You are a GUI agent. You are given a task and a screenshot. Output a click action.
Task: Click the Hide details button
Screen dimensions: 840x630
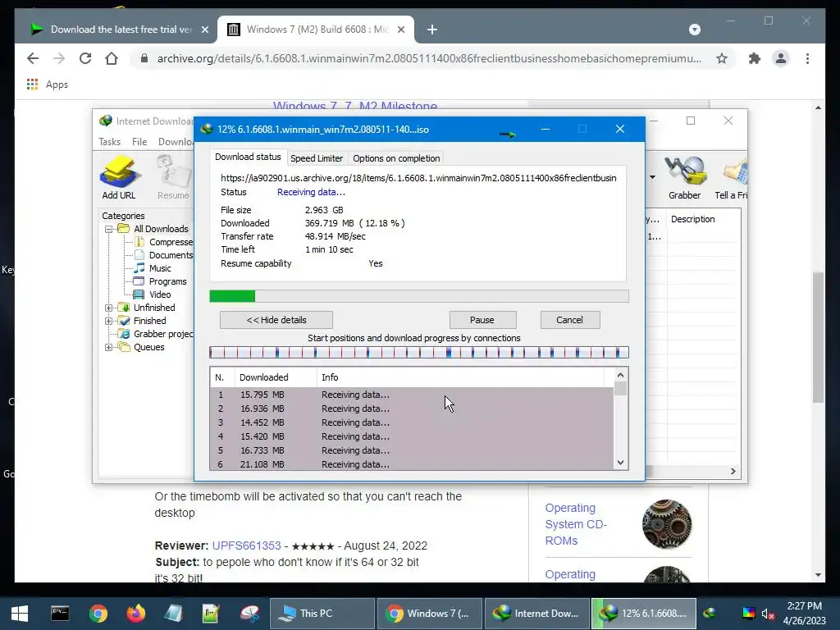[276, 320]
